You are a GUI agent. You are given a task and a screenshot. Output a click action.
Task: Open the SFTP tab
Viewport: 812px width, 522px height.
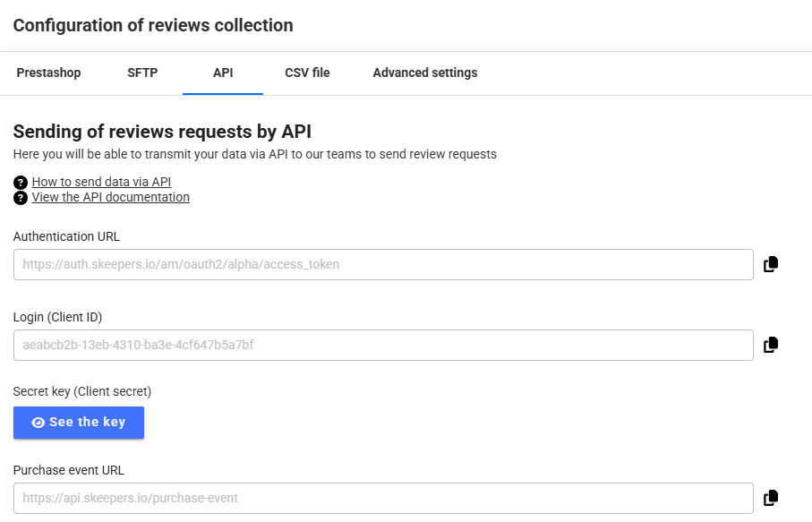[142, 73]
